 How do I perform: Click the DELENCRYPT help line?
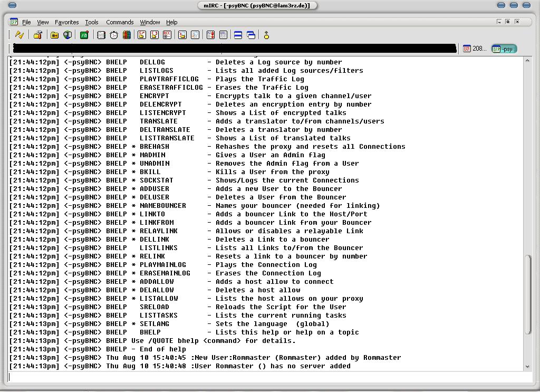(x=190, y=104)
